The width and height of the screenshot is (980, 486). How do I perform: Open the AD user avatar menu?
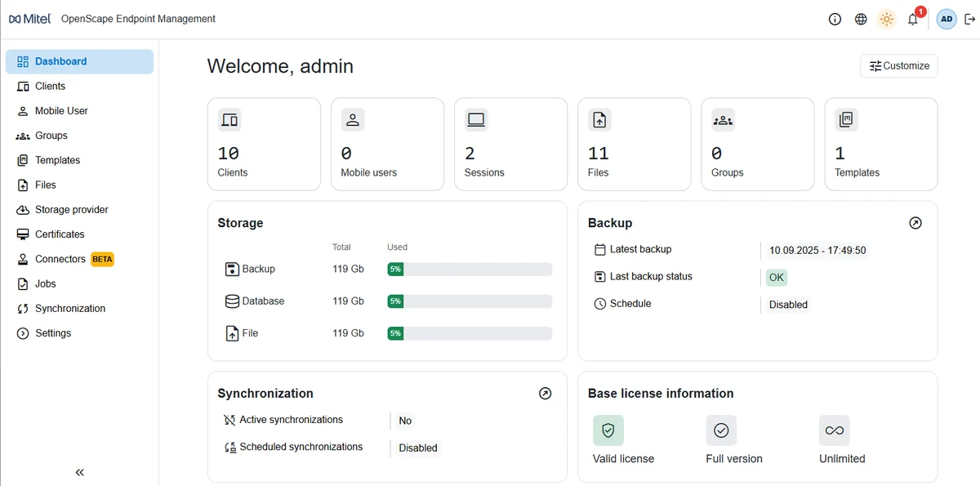(x=946, y=19)
